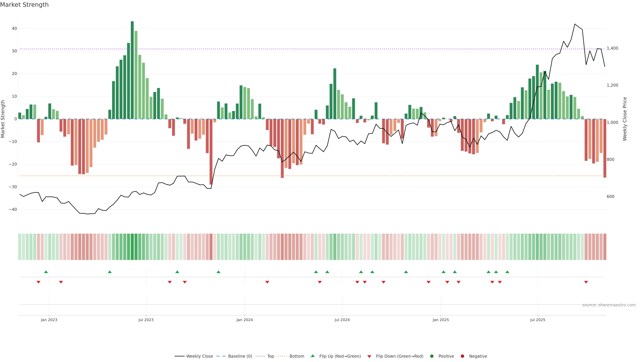This screenshot has height=362, width=644.
Task: Click the tallest green bar near Jul 2023
Action: click(132, 70)
